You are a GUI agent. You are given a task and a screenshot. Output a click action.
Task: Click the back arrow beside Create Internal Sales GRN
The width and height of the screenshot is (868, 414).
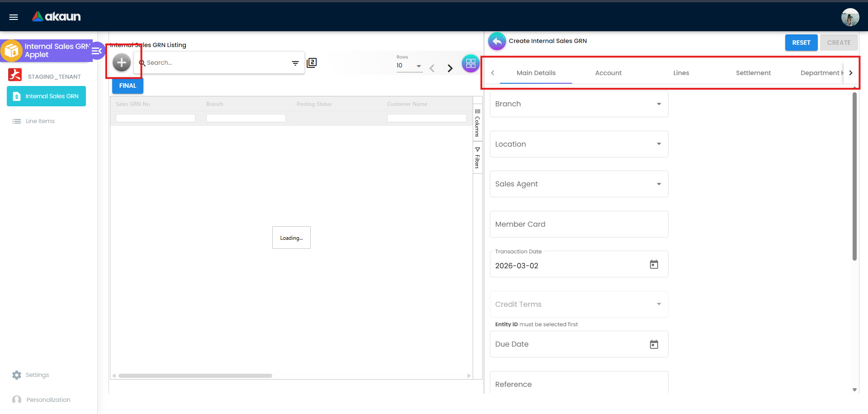[x=497, y=41]
